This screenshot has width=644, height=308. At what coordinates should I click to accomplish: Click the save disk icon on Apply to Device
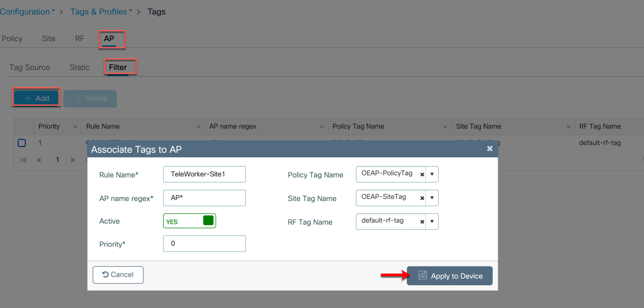click(423, 276)
